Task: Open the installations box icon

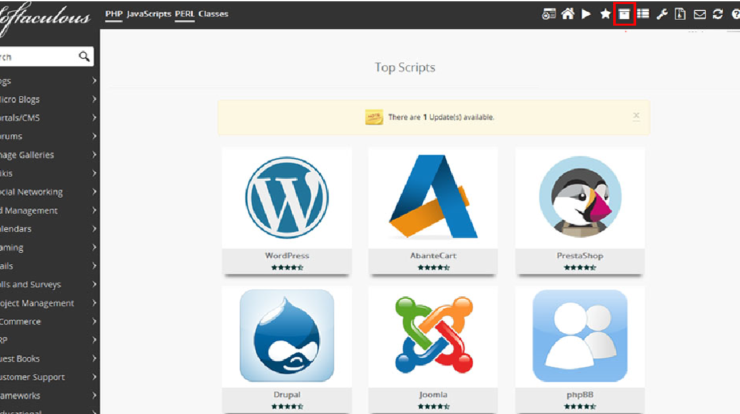Action: [624, 14]
